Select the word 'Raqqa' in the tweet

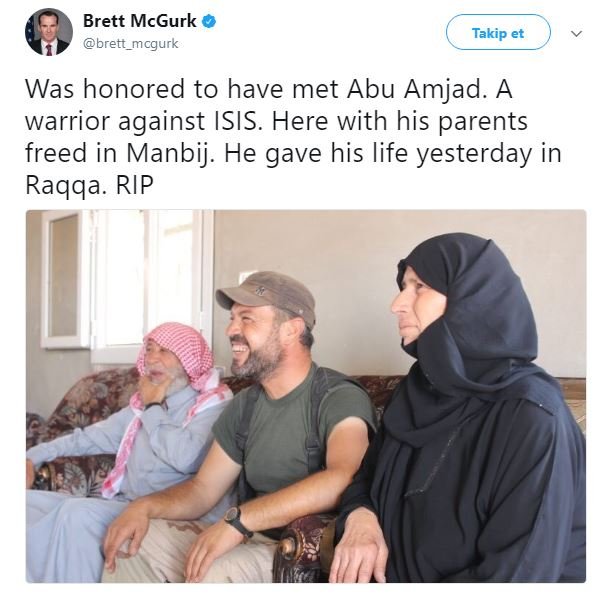pos(64,186)
